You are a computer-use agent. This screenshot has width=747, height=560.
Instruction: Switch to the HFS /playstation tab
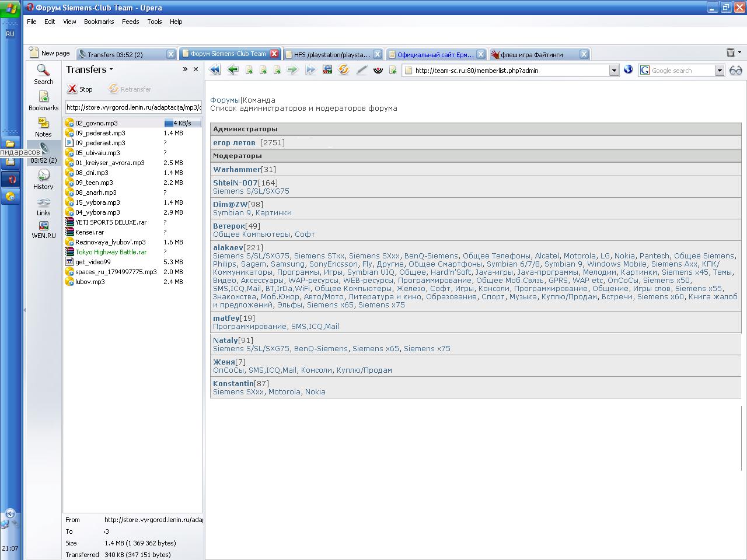pos(331,54)
